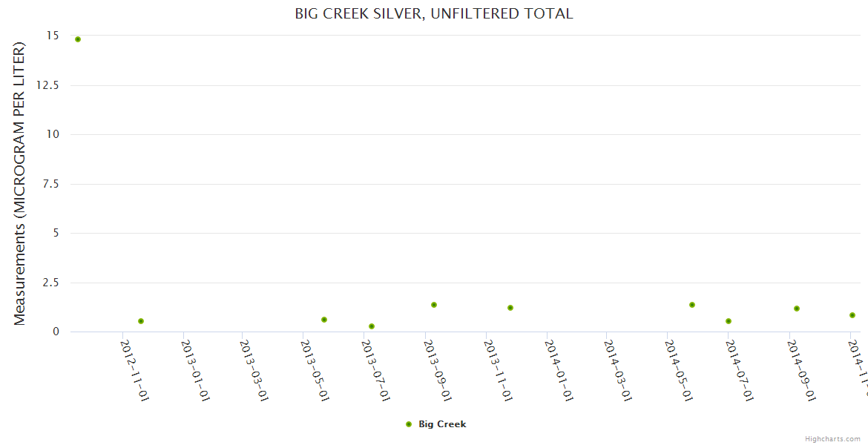The image size is (868, 445).
Task: Click data point just before 2014-07-01
Action: 729,321
